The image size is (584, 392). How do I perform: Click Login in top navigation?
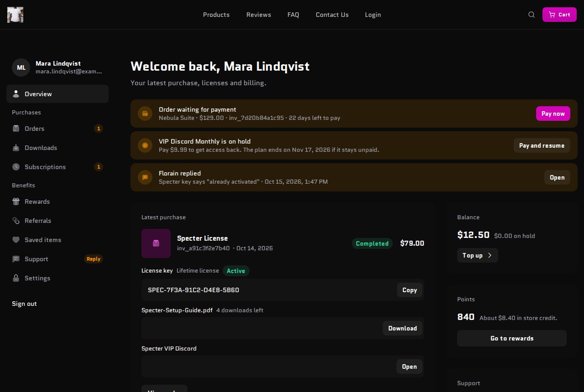373,15
